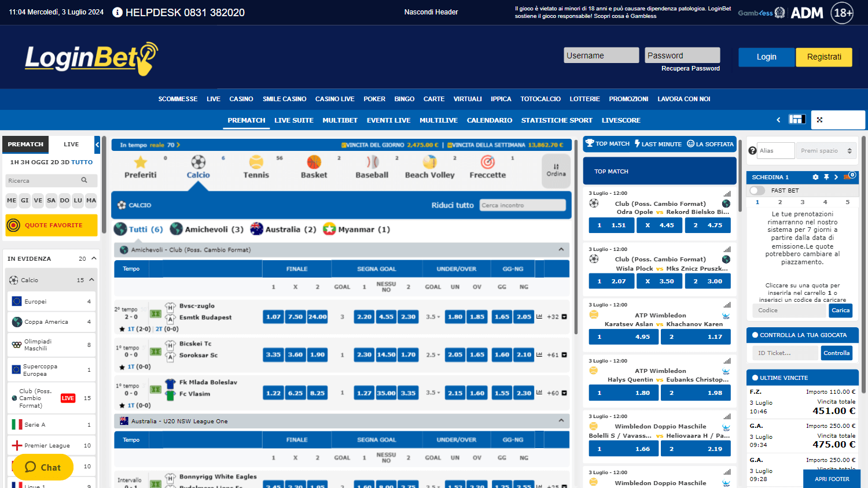The image size is (868, 488).
Task: Click Recupera Password link
Action: pyautogui.click(x=691, y=68)
